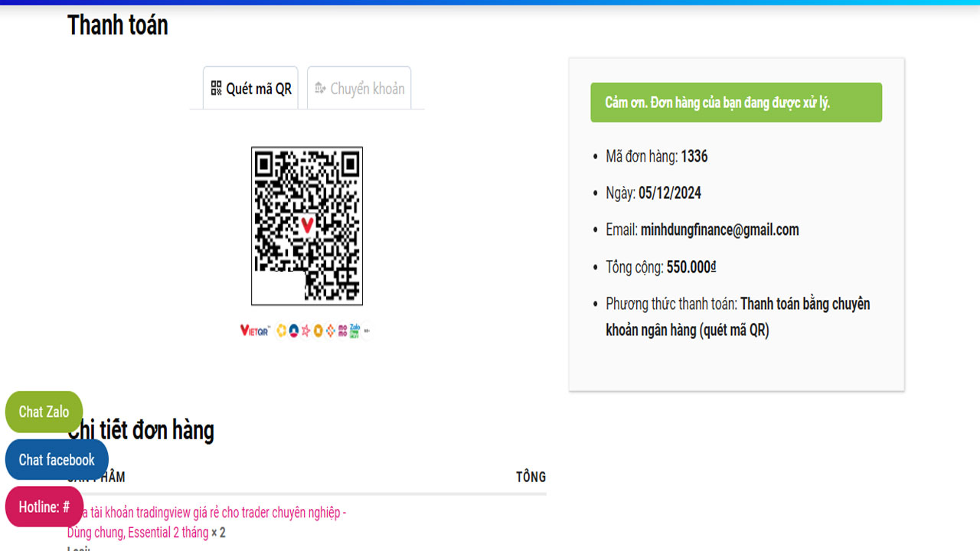This screenshot has width=980, height=551.
Task: Select the MoMo payment icon
Action: point(343,331)
